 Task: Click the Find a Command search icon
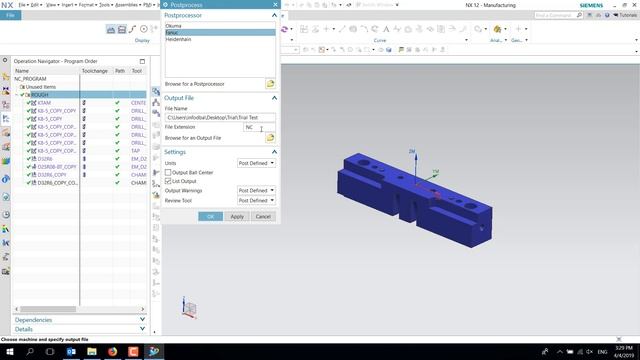coord(579,15)
